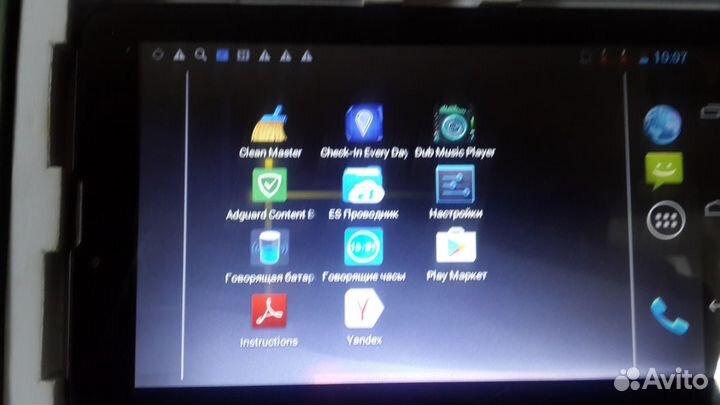This screenshot has width=720, height=405.
Task: Tap the 19:07 clock in status bar
Action: [669, 58]
